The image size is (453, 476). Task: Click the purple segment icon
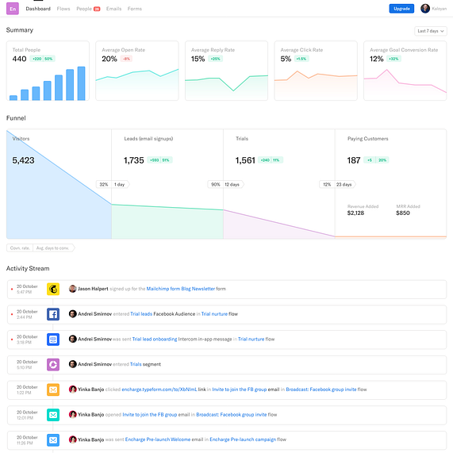[x=53, y=365]
